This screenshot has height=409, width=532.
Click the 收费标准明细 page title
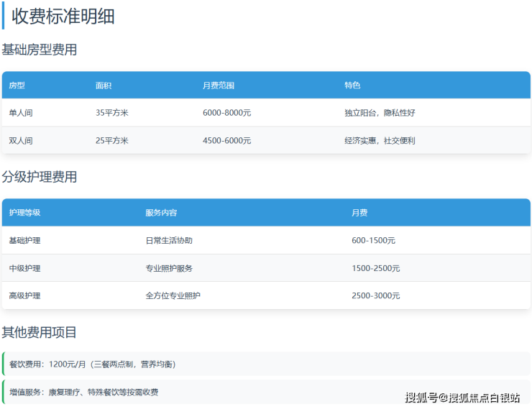point(63,16)
